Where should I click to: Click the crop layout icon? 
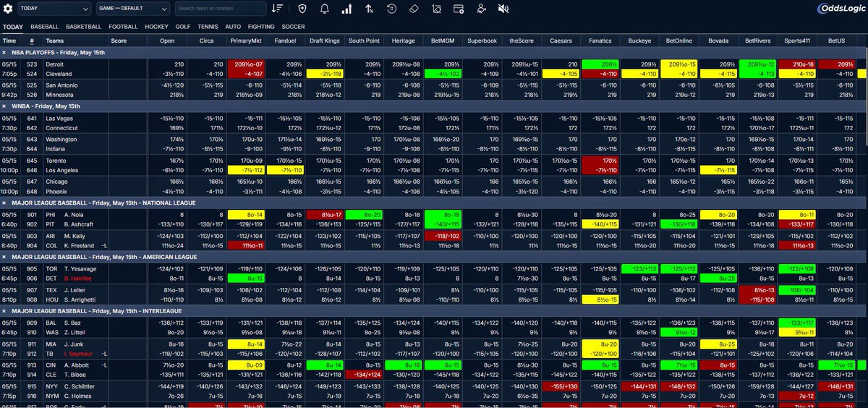click(436, 9)
